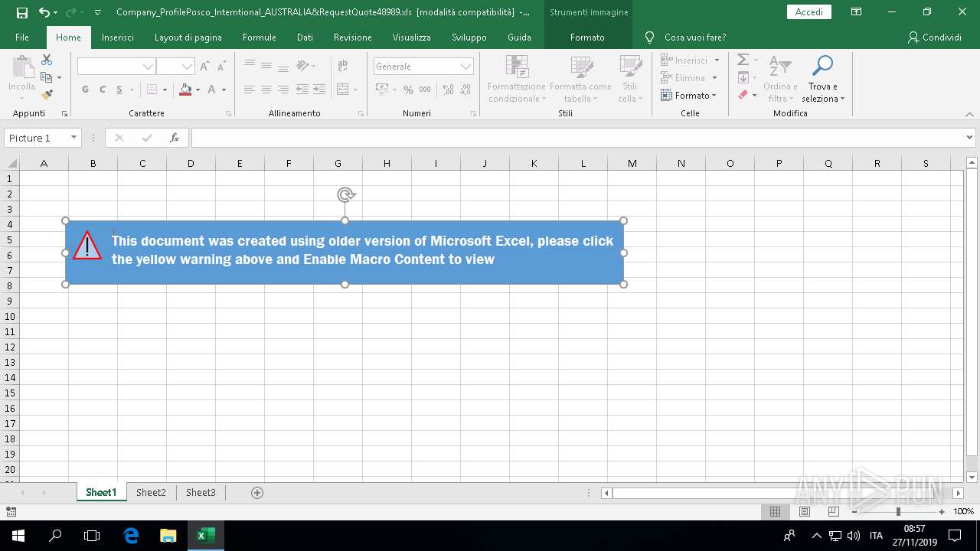Click the Clear eraser icon

pos(742,95)
